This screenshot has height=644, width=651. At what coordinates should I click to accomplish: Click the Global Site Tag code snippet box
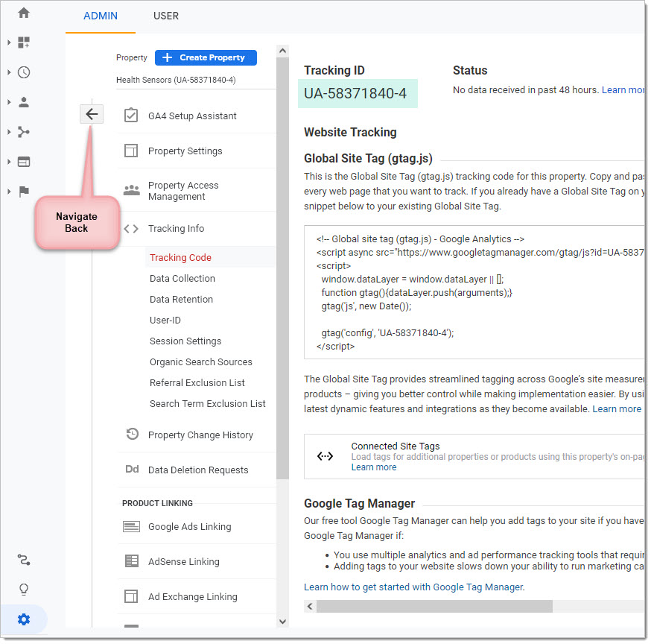474,292
